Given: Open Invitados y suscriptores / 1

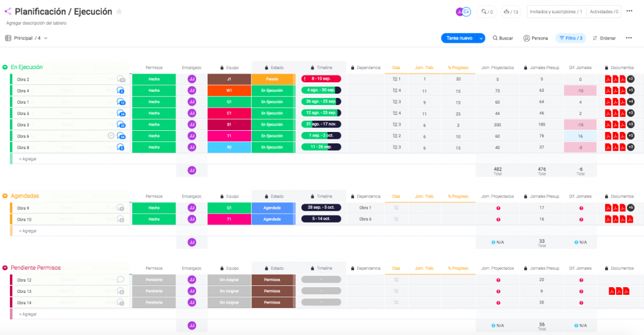Looking at the screenshot, I should click(555, 11).
